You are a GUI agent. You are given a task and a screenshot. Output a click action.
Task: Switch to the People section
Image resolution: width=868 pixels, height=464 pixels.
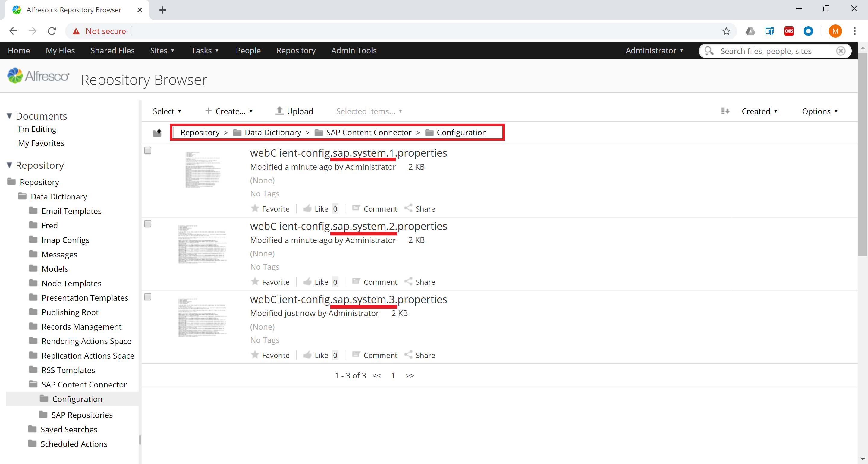pos(248,51)
